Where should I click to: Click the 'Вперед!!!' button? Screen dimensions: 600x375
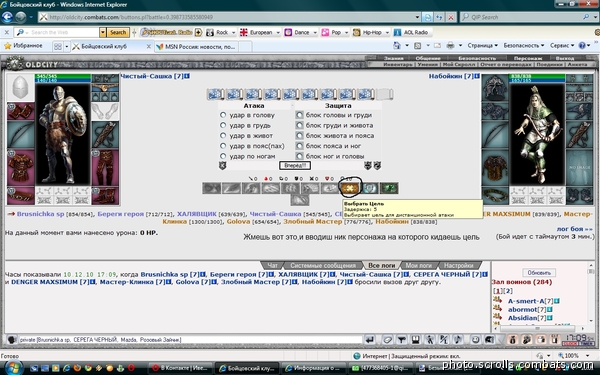295,165
